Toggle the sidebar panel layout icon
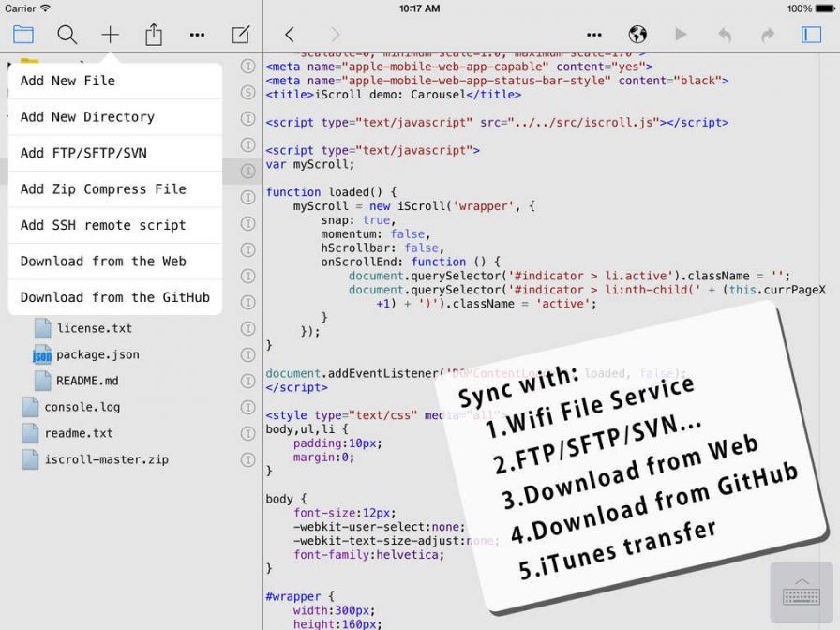The width and height of the screenshot is (840, 630). coord(811,35)
